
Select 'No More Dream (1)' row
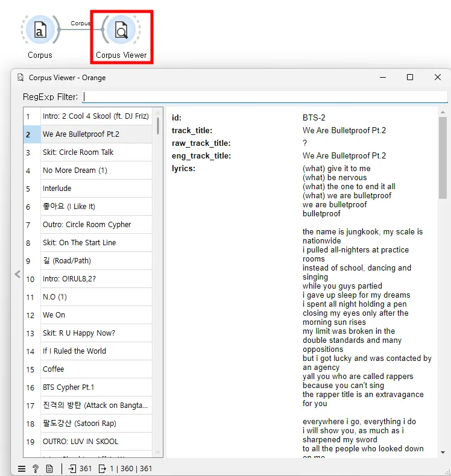pyautogui.click(x=96, y=171)
